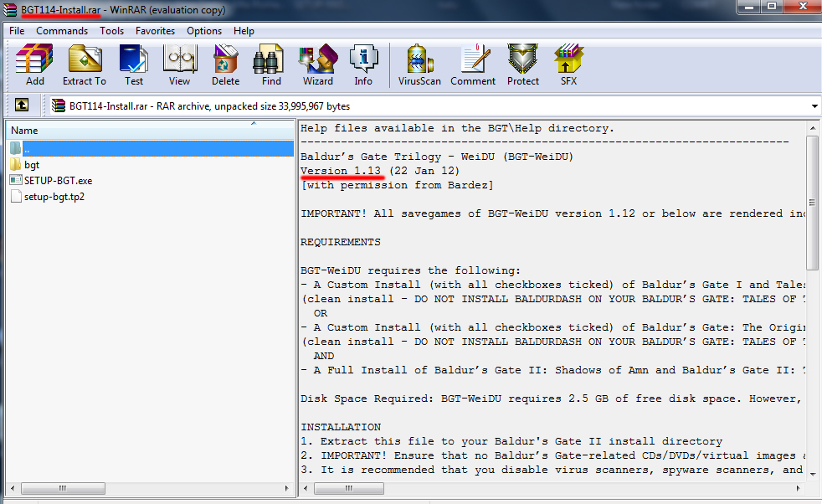The height and width of the screenshot is (504, 822).
Task: Select the SETUP-BGT.exe file name
Action: pyautogui.click(x=59, y=180)
